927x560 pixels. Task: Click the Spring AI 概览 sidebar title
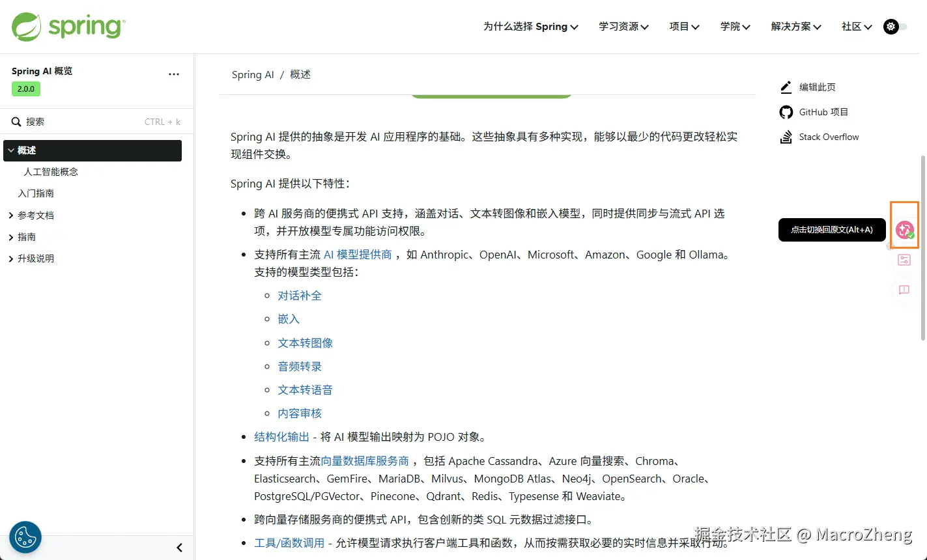[42, 71]
